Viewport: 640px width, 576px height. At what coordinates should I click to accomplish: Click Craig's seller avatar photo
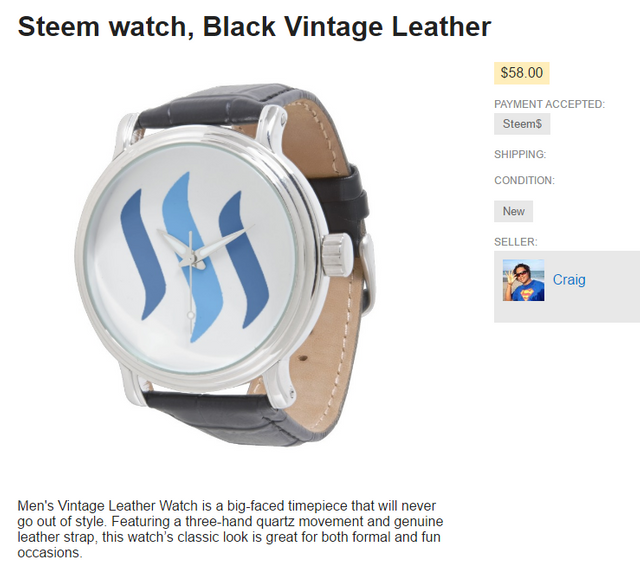point(523,280)
